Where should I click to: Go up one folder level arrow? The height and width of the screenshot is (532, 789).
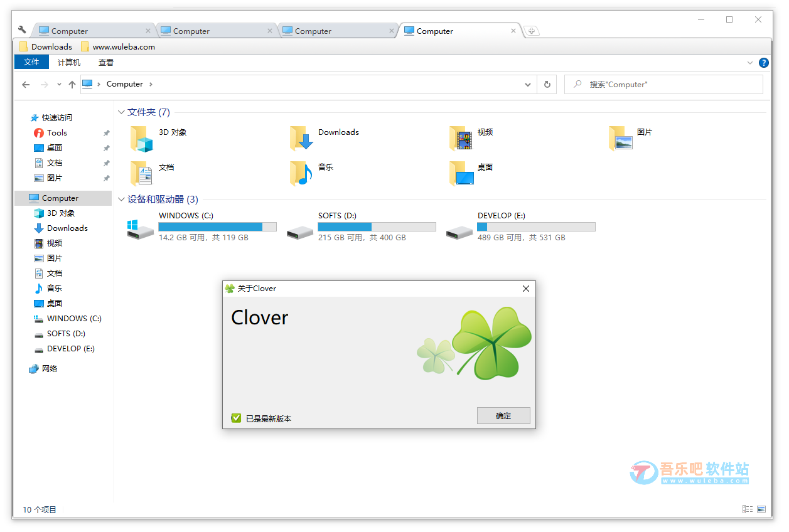pos(72,84)
